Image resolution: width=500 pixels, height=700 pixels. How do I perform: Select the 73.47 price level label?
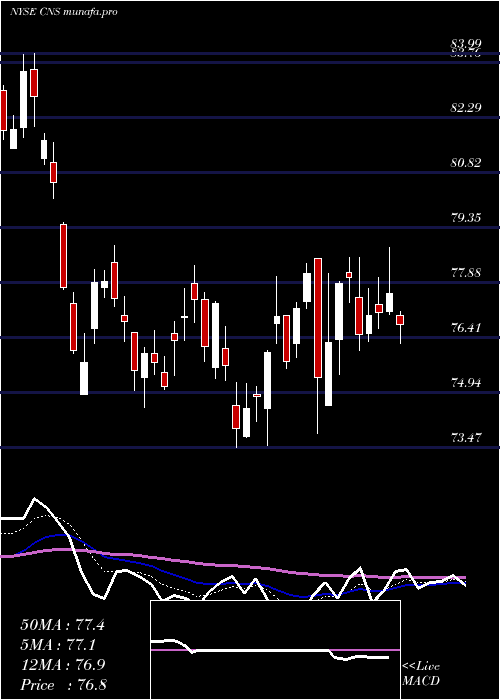click(x=466, y=437)
